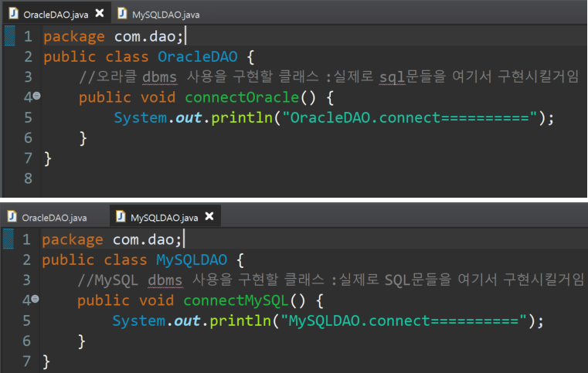The width and height of the screenshot is (588, 373).
Task: Click 'package' keyword in OracleDAO editor
Action: (x=74, y=37)
